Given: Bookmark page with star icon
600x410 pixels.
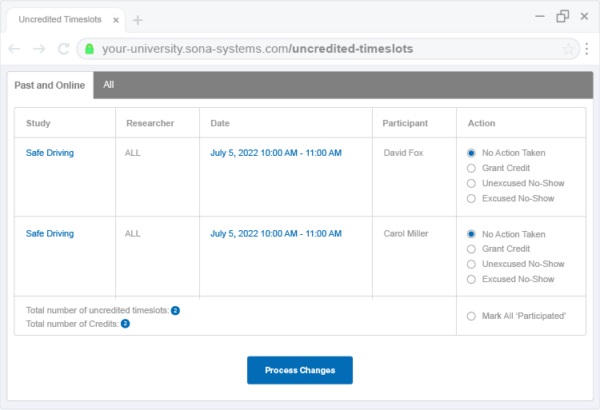Looking at the screenshot, I should (x=567, y=48).
